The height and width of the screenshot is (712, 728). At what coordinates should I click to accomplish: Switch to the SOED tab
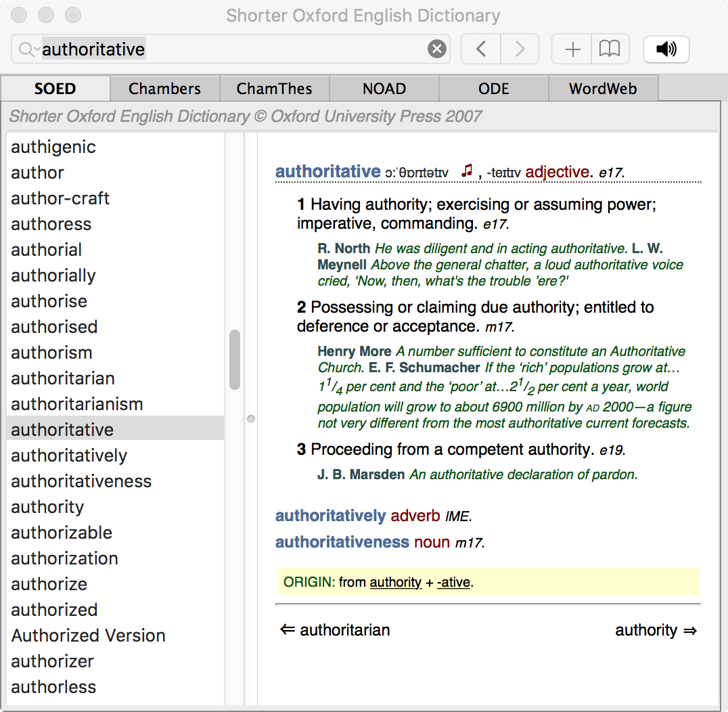click(55, 88)
